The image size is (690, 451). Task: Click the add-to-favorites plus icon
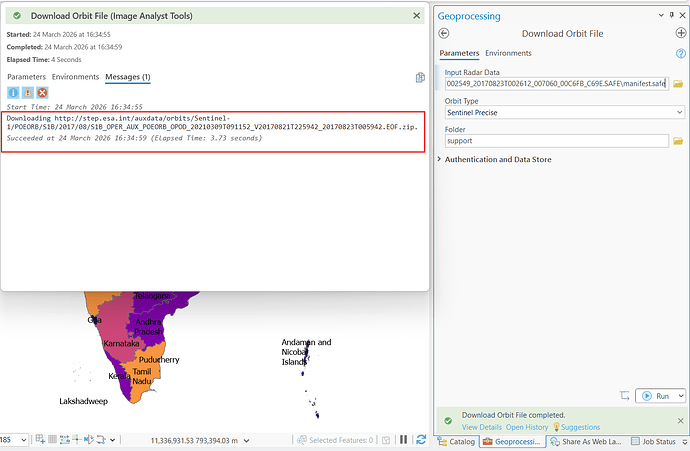(x=680, y=34)
